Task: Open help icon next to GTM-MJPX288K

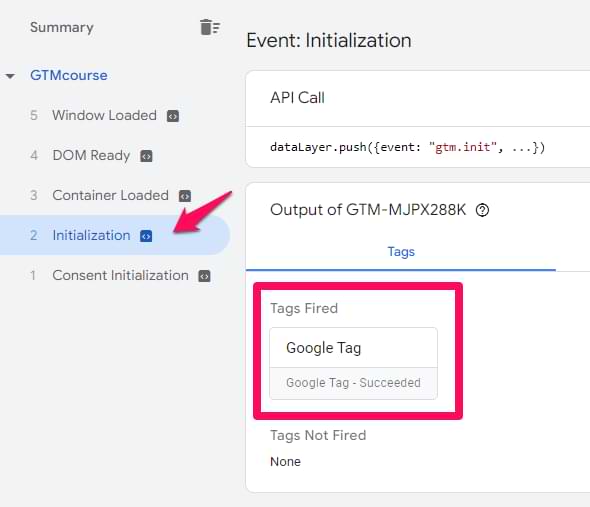Action: 482,210
